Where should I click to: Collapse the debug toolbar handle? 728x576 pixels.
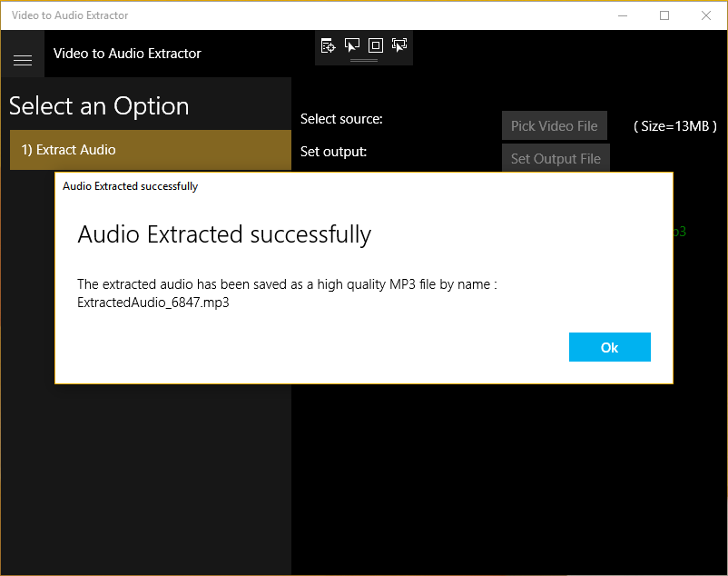click(363, 60)
